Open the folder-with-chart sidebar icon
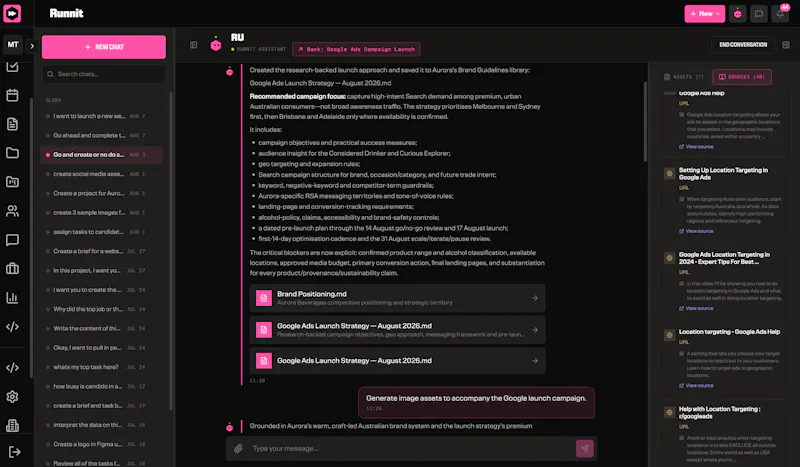Image resolution: width=800 pixels, height=467 pixels. [13, 182]
